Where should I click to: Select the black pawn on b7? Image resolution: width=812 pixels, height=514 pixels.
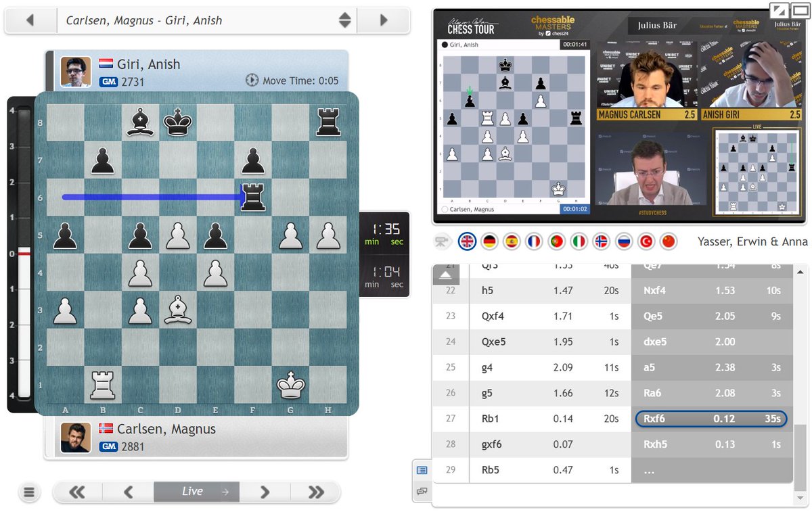click(x=104, y=160)
